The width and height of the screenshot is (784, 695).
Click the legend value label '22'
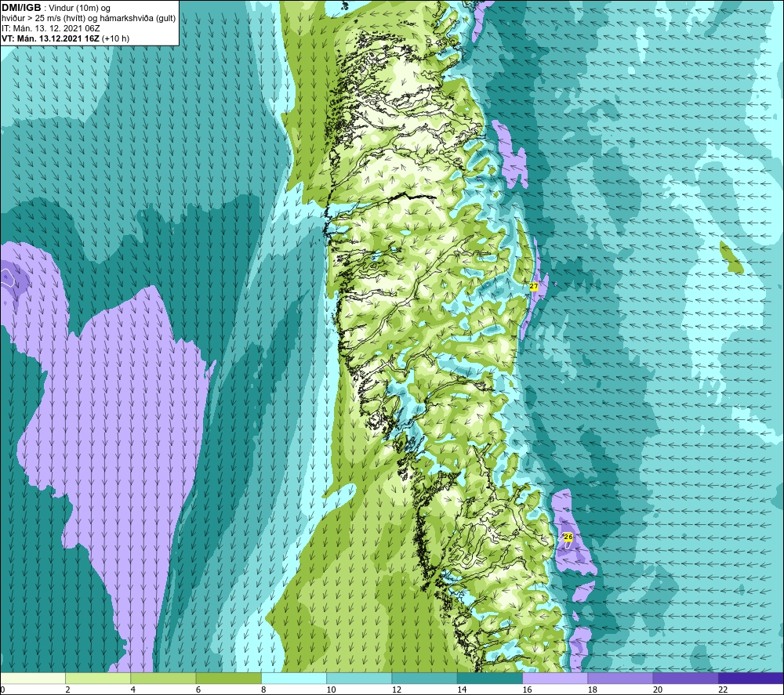(723, 690)
